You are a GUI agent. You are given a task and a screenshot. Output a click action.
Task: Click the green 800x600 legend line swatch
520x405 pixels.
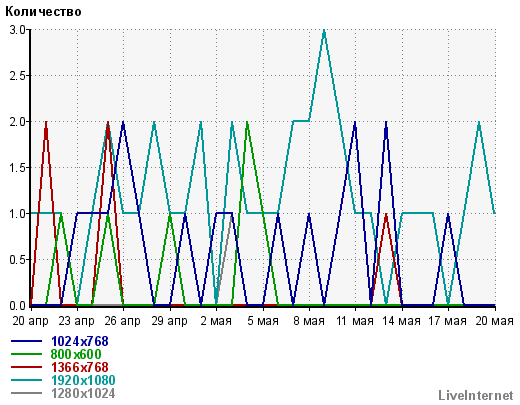click(x=26, y=354)
